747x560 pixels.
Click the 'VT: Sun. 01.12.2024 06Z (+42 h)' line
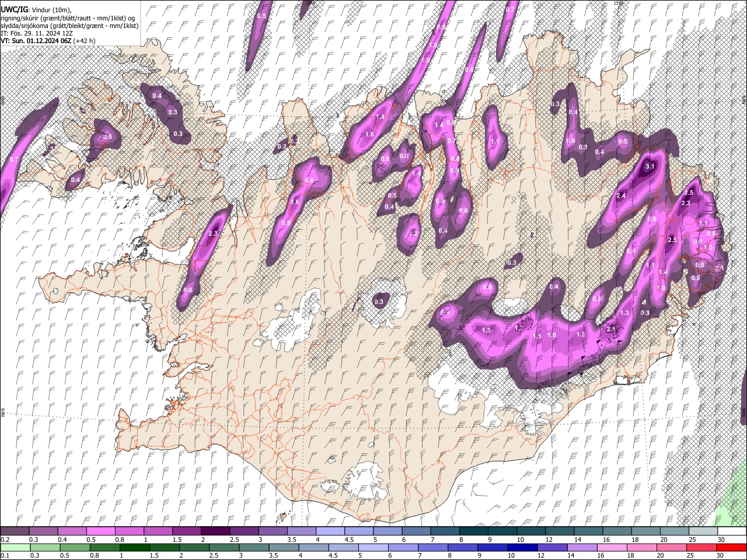pos(48,41)
